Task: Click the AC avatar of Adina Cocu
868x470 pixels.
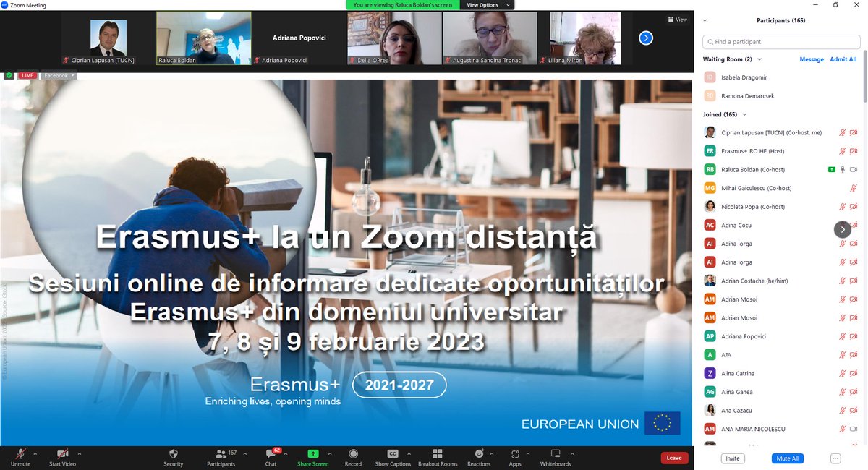Action: coord(710,225)
